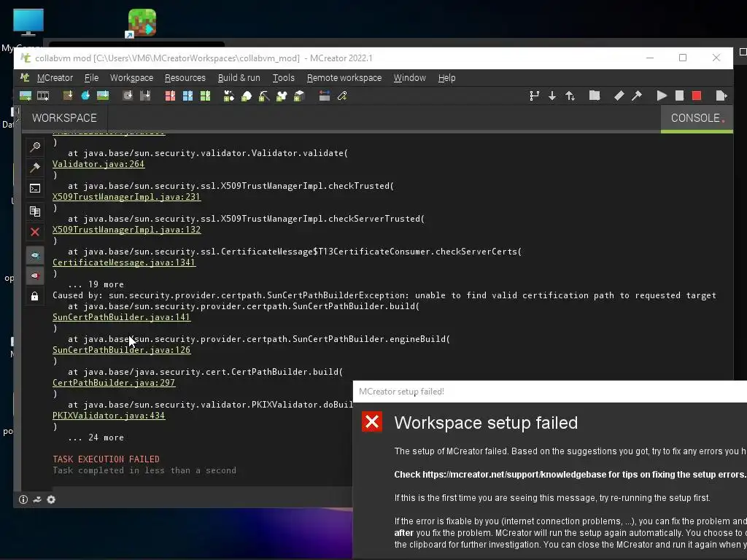Open the wood pack maker cube icon
The width and height of the screenshot is (747, 560).
click(x=299, y=96)
